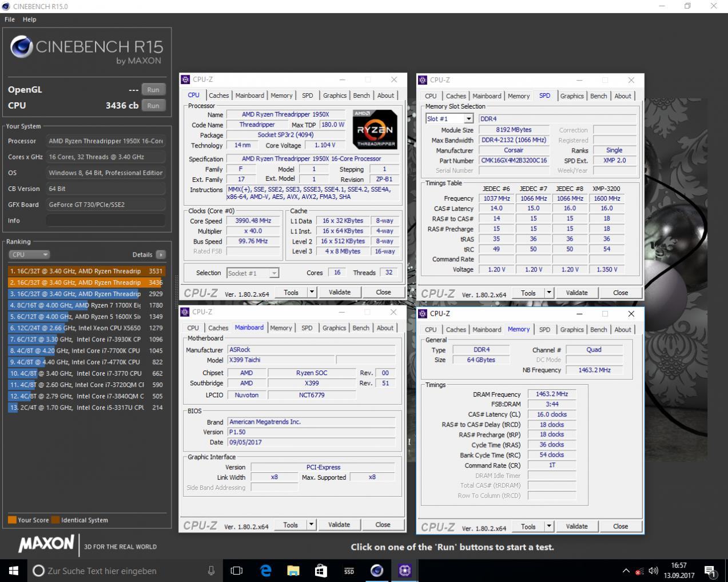This screenshot has width=728, height=582.
Task: Expand Tools dropdown arrow in CPU window
Action: coord(312,292)
